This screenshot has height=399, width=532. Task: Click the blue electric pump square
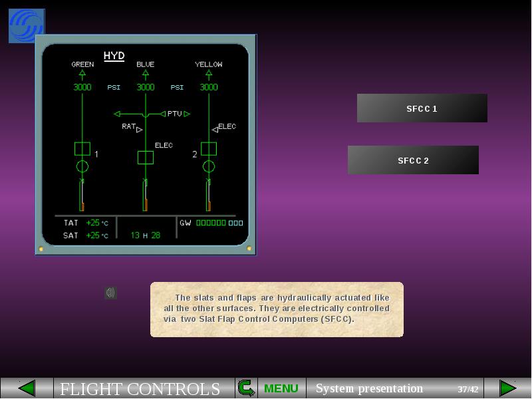point(146,158)
